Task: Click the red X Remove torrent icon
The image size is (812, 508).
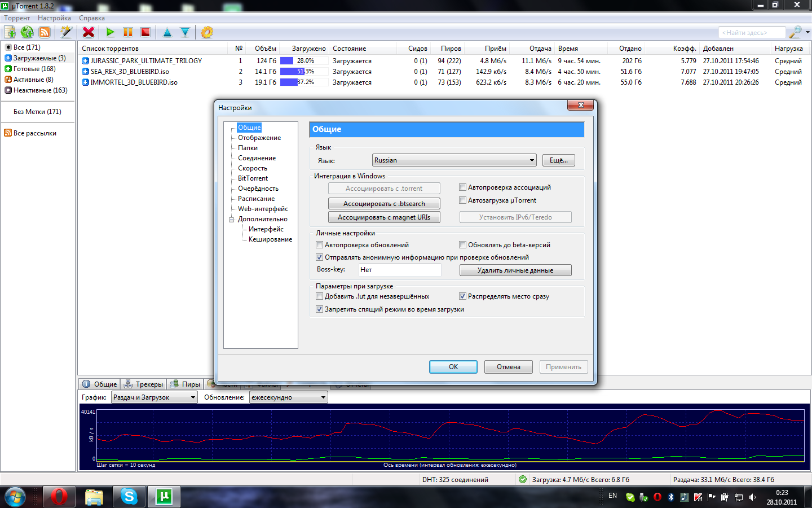Action: (89, 32)
